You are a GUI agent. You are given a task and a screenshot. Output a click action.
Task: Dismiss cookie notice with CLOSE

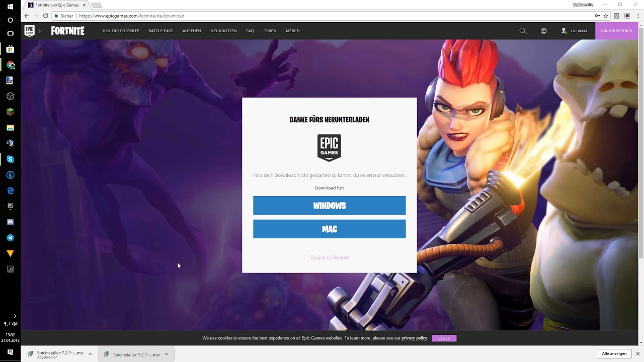tap(444, 338)
